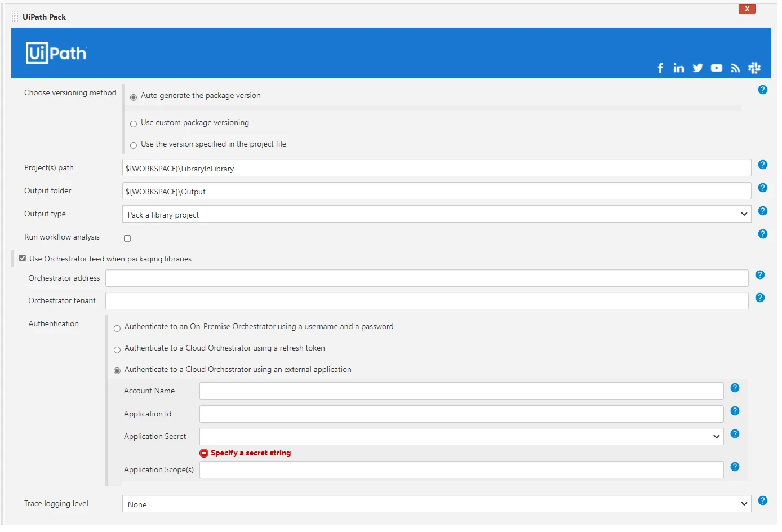
Task: Click the Application Id input field
Action: pos(461,414)
